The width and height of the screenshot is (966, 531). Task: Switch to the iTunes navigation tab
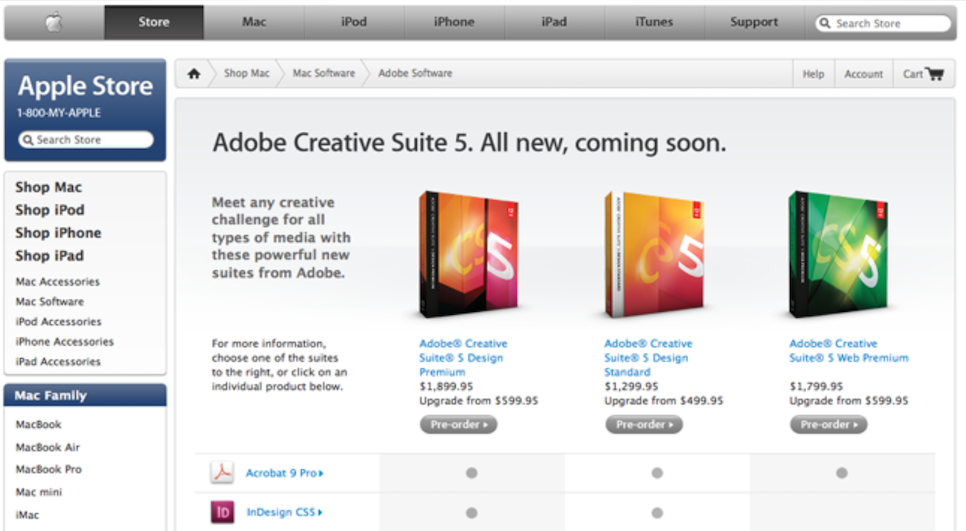654,22
